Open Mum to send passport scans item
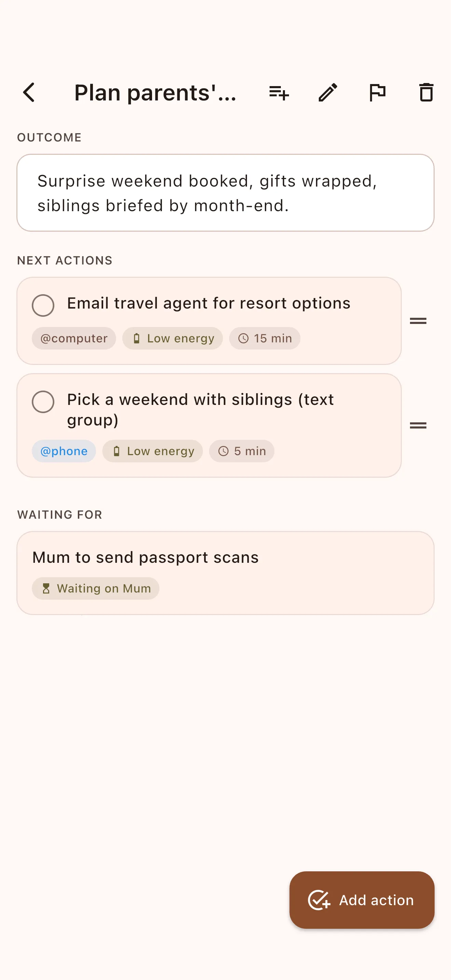 tap(225, 573)
